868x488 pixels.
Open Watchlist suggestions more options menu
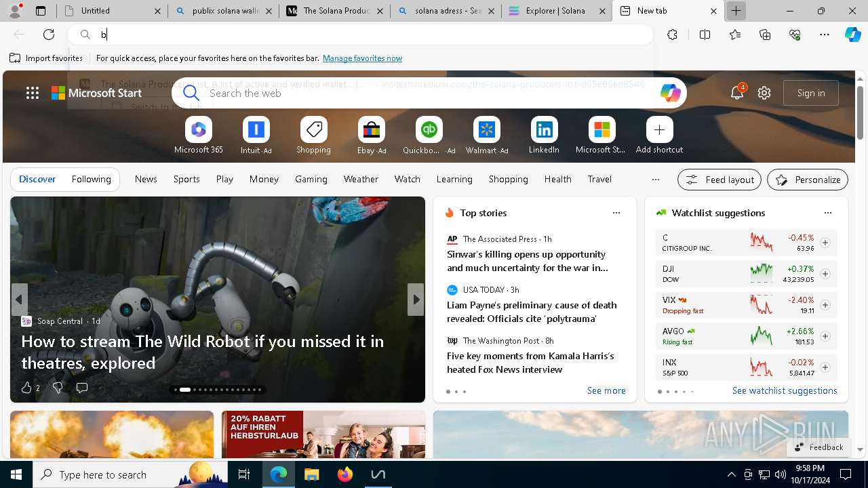[827, 213]
